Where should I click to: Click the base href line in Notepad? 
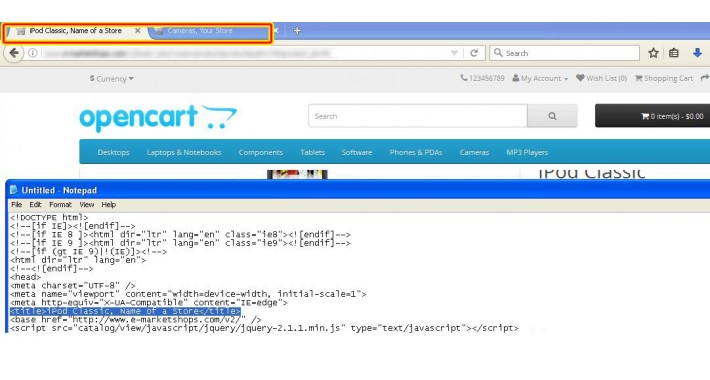click(136, 319)
